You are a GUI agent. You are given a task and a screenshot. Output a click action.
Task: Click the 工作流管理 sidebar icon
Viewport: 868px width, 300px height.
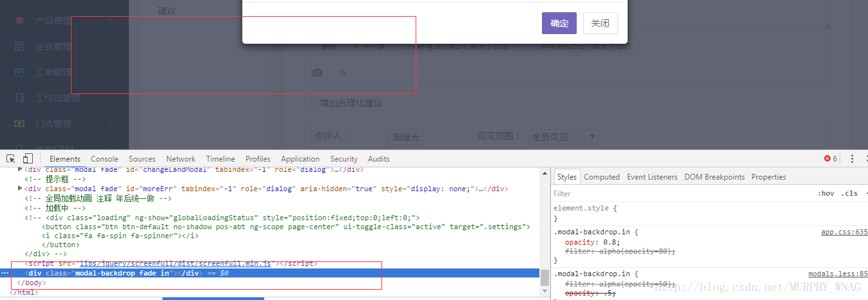click(x=19, y=98)
